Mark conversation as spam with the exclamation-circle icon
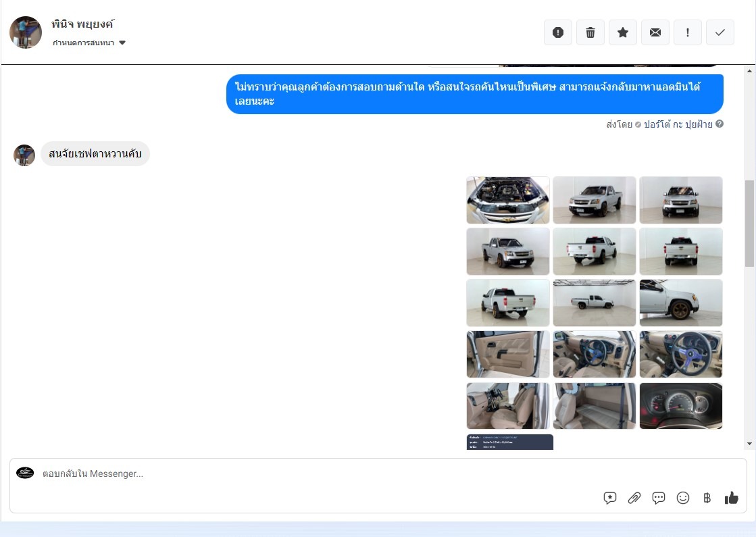756x537 pixels. (558, 32)
